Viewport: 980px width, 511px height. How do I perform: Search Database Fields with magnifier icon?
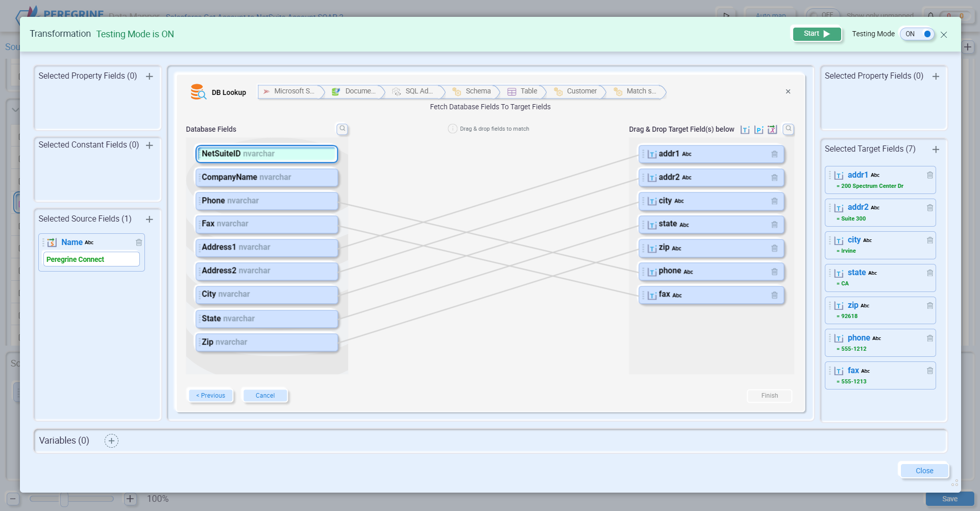pyautogui.click(x=342, y=129)
